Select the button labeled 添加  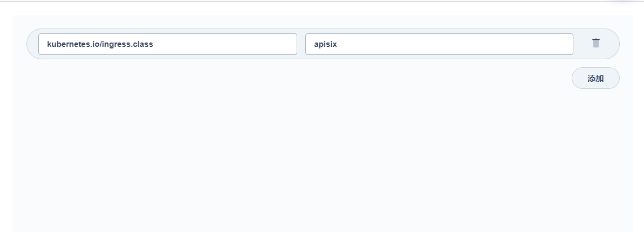click(595, 78)
